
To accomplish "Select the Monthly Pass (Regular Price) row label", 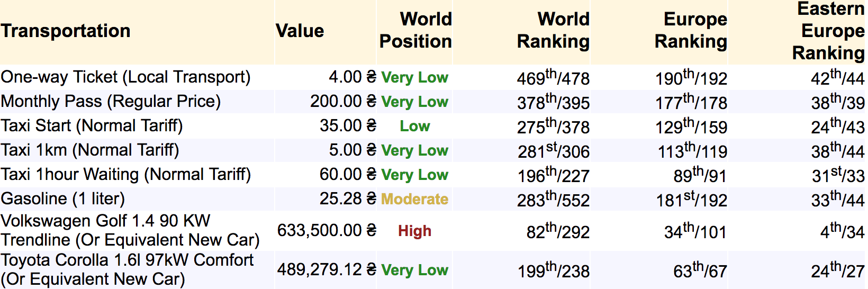I will click(x=111, y=102).
